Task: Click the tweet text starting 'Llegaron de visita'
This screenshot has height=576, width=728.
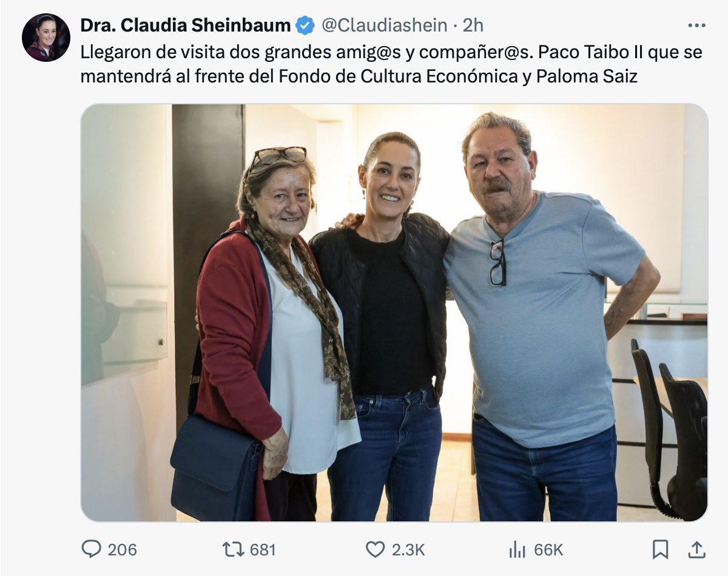Action: click(243, 52)
